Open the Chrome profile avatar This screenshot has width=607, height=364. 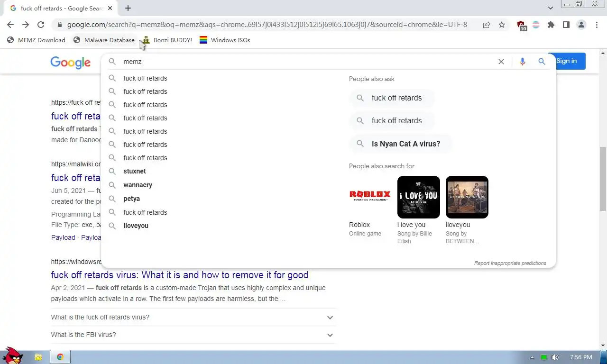click(x=581, y=25)
